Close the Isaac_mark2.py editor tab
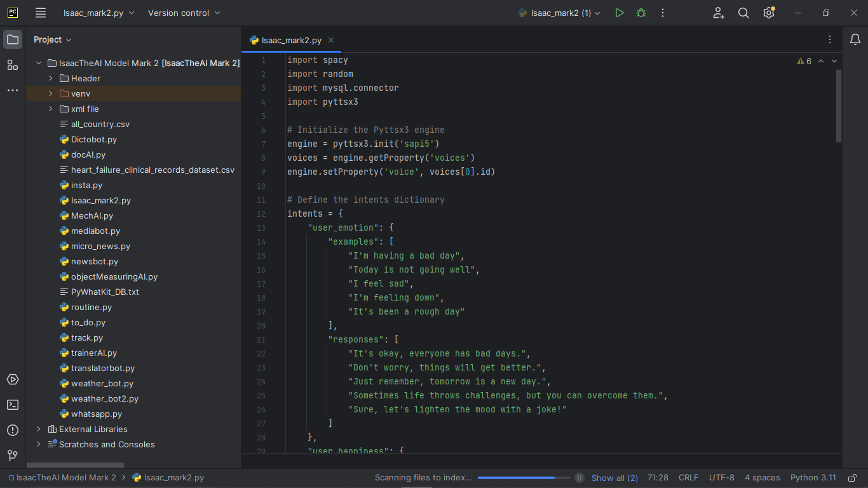Screen dimensions: 868x488 click(x=331, y=39)
